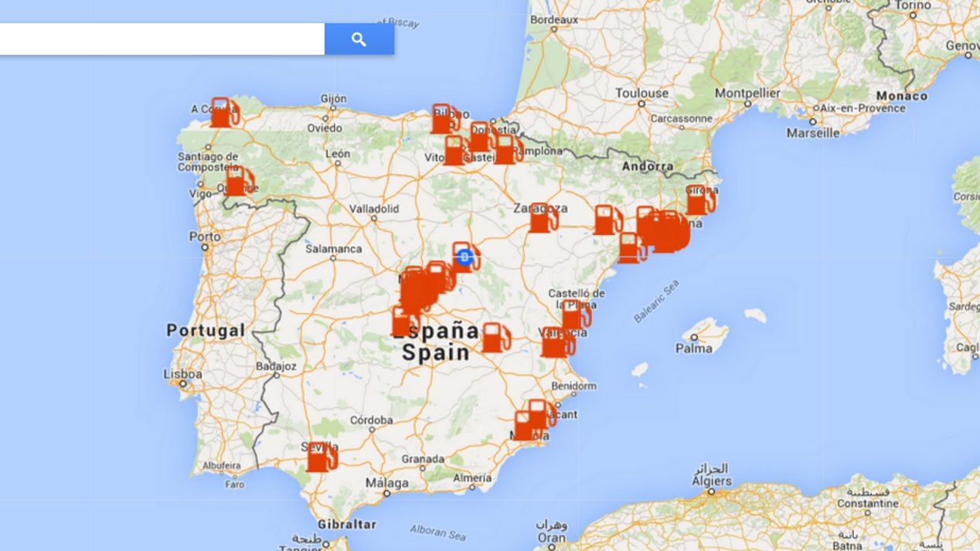This screenshot has width=980, height=551.
Task: Click the Granada city label
Action: point(423,458)
